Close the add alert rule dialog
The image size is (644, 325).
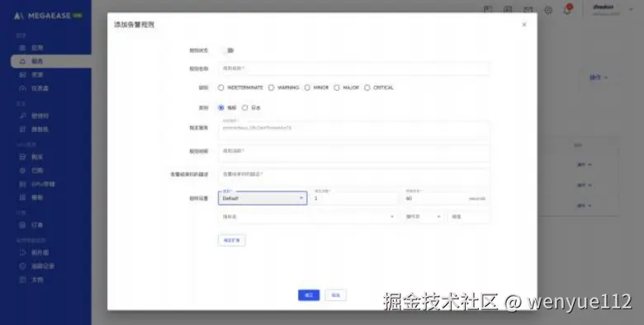click(524, 25)
